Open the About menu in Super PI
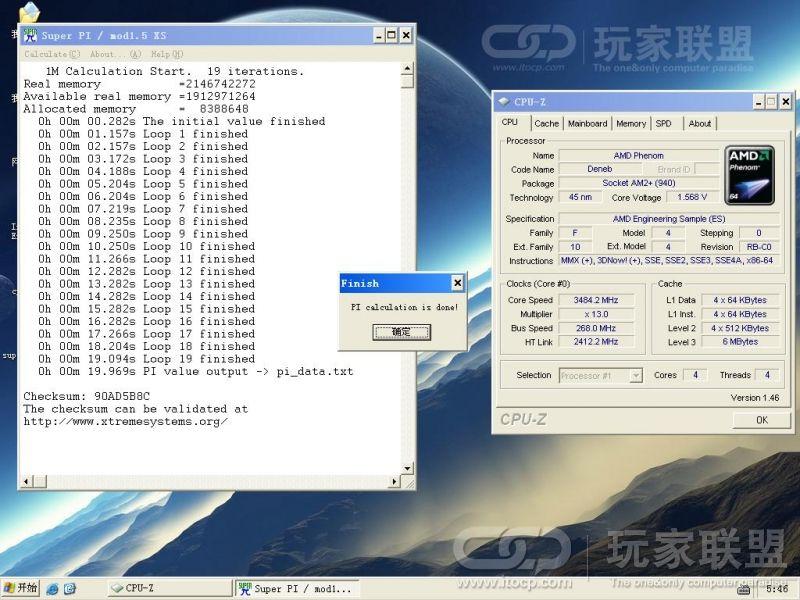This screenshot has height=600, width=800. tap(115, 54)
